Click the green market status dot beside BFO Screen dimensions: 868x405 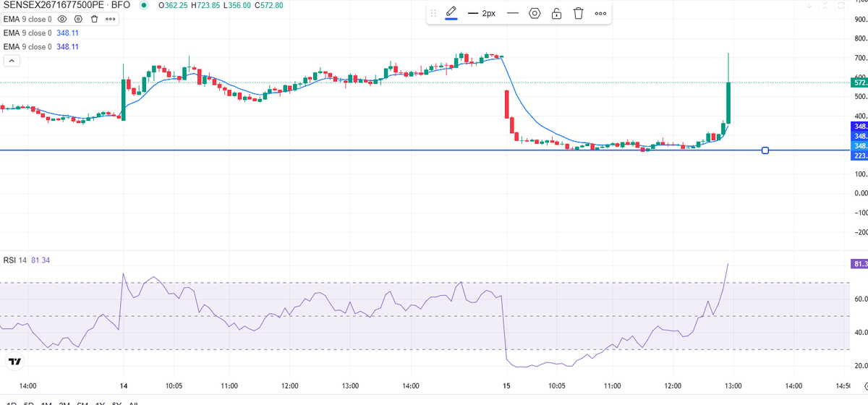[x=144, y=5]
